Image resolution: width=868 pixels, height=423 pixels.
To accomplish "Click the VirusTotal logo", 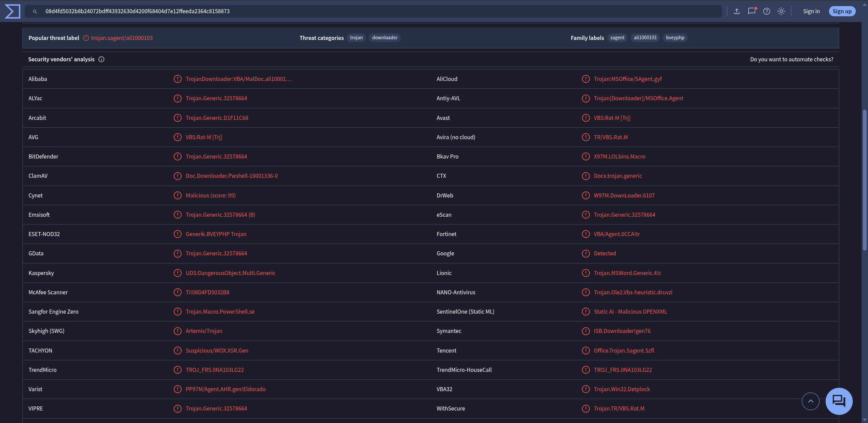I will 13,11.
